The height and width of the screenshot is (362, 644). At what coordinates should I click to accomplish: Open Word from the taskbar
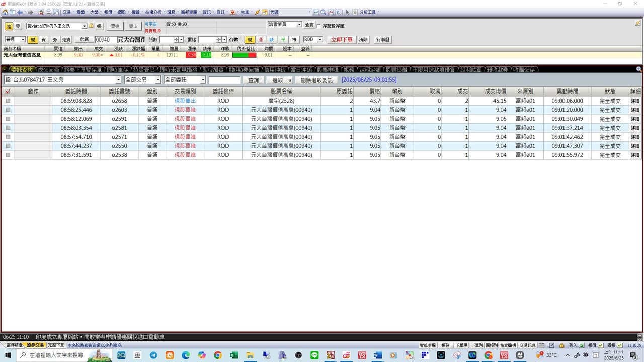tap(378, 355)
